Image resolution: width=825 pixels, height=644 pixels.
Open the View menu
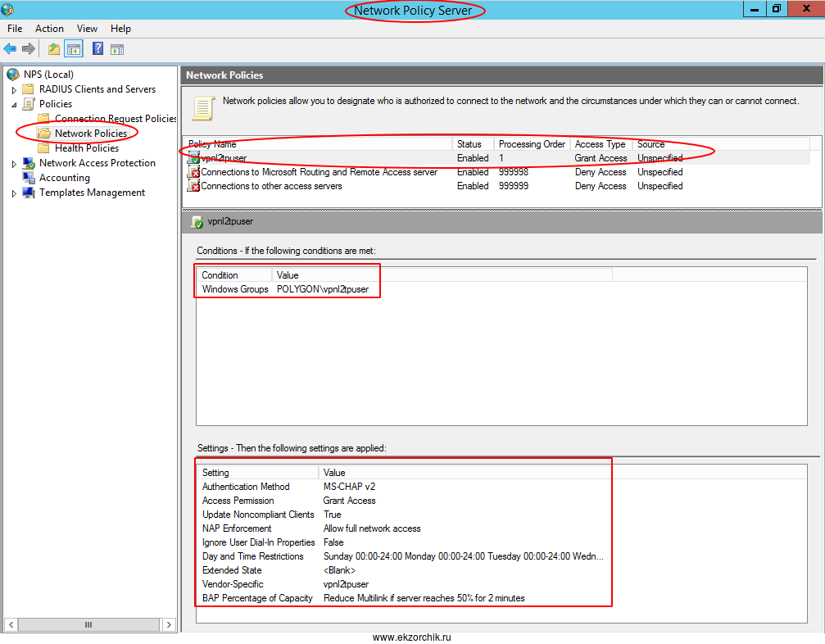click(87, 29)
